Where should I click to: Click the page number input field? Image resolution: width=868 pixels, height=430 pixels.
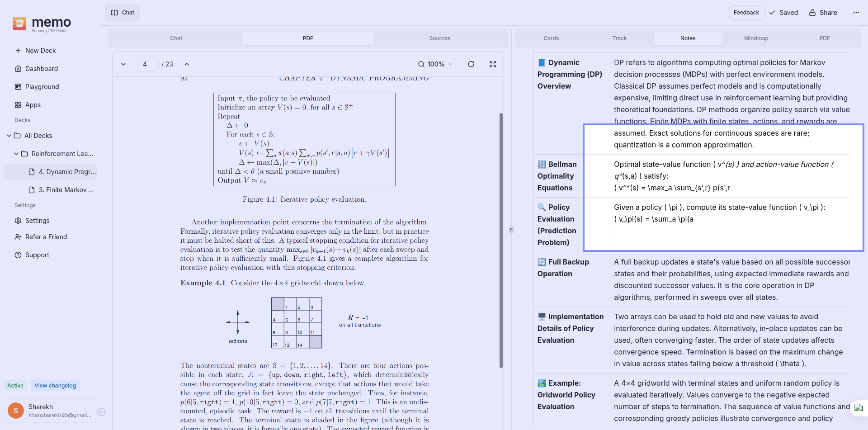[x=147, y=64]
